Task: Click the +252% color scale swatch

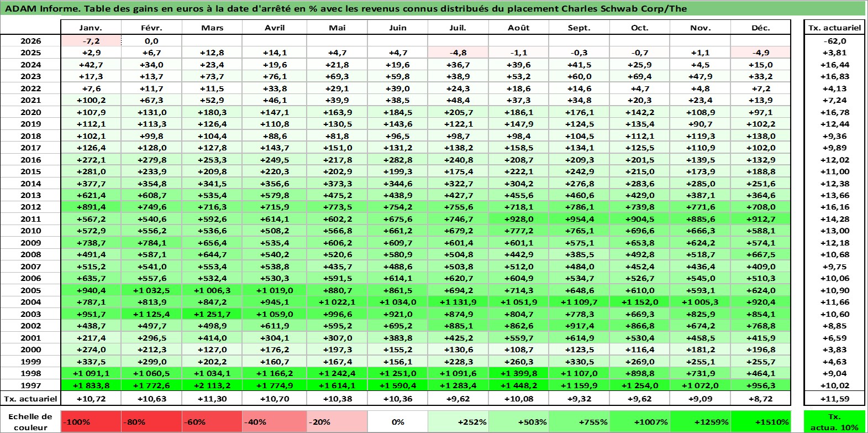Action: tap(458, 421)
